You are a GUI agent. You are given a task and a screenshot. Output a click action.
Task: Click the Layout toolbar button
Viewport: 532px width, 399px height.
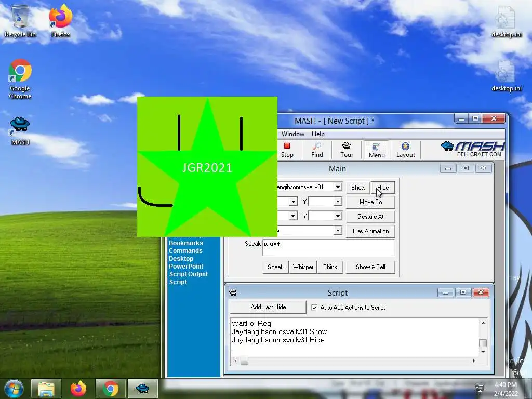click(x=405, y=150)
